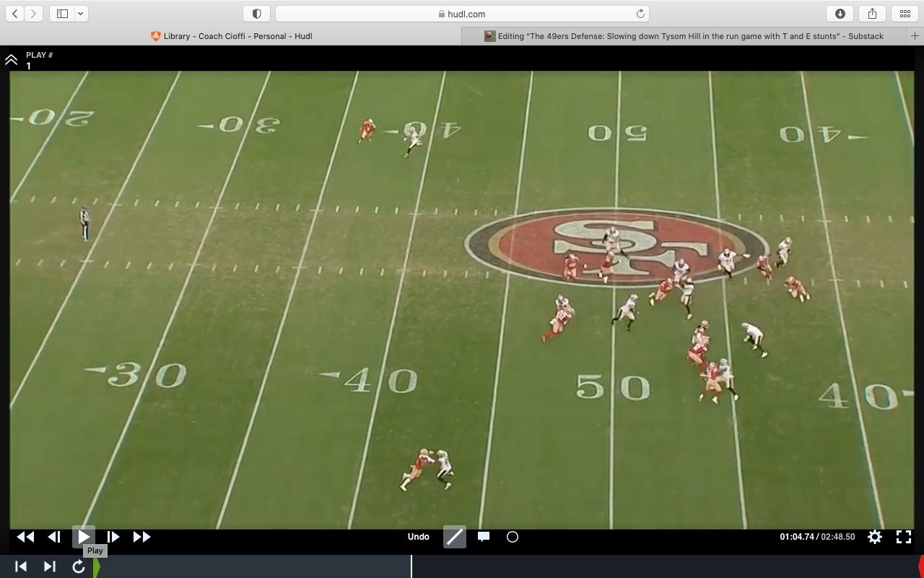This screenshot has width=924, height=578.
Task: Add a comment with speech bubble tool
Action: pyautogui.click(x=484, y=537)
